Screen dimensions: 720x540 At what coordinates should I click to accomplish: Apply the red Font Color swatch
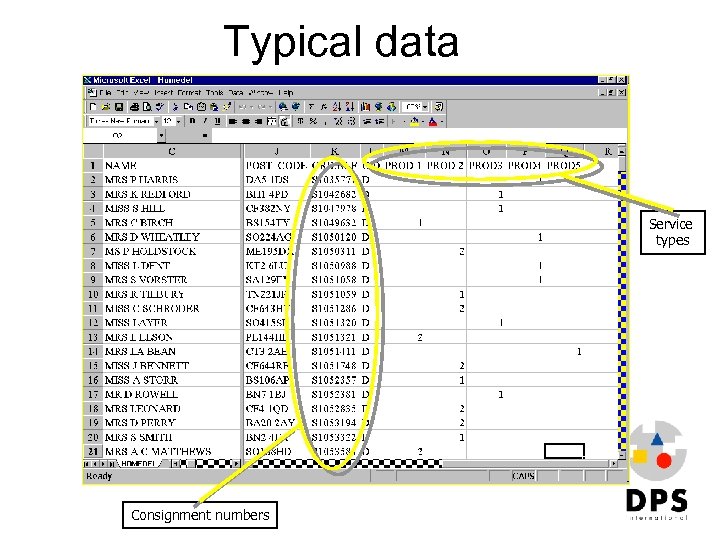coord(433,121)
